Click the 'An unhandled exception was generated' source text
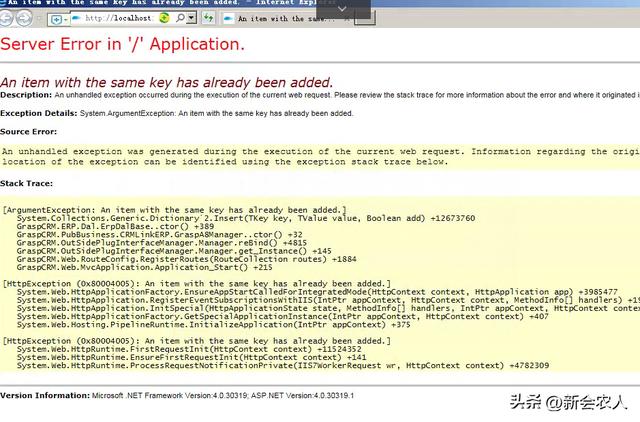 tap(320, 157)
